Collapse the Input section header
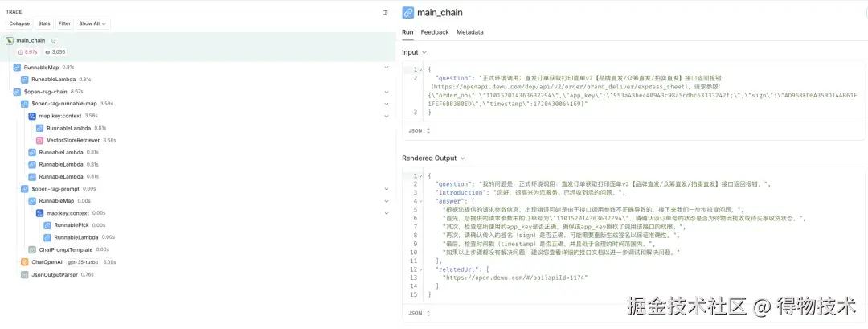 414,52
